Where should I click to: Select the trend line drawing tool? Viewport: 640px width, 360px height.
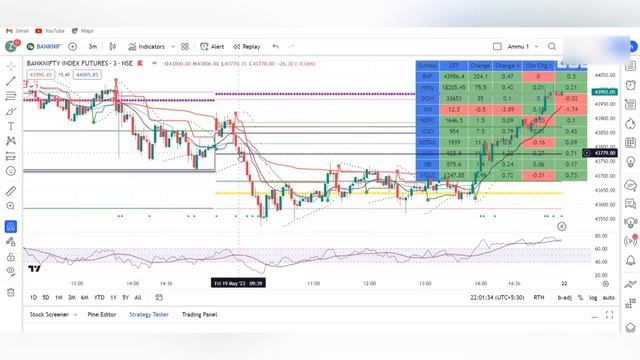[x=11, y=81]
